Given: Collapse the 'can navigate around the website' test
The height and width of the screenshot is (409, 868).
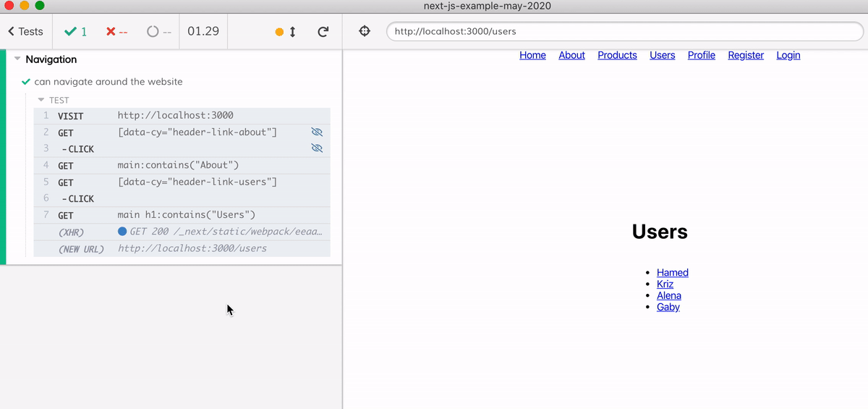Looking at the screenshot, I should (109, 82).
